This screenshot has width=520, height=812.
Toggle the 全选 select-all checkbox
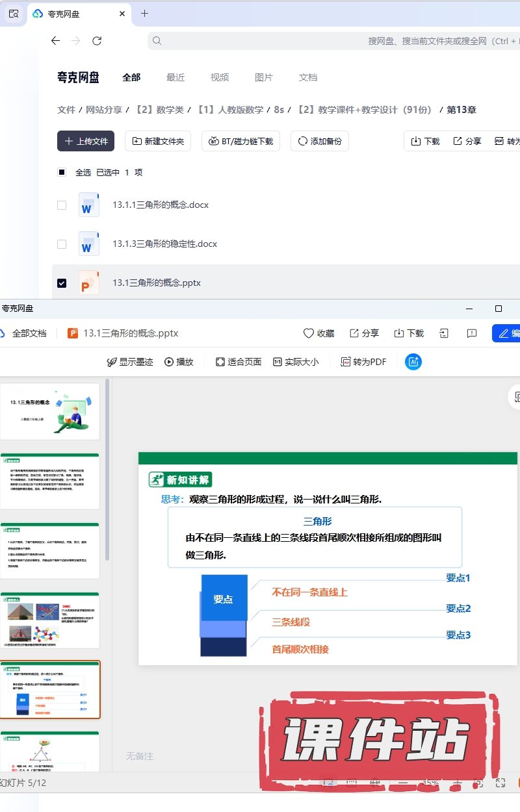[x=62, y=172]
